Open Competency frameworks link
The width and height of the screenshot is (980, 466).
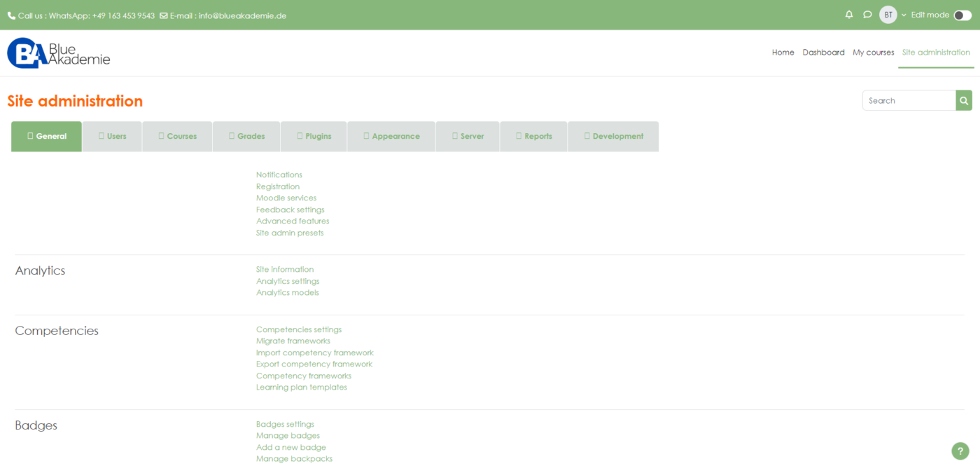pos(304,376)
